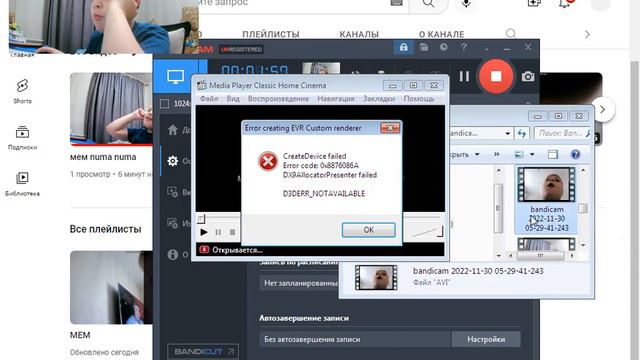Close the EVR Custom renderer error dialog
Viewport: 640px width, 360px height.
click(390, 128)
